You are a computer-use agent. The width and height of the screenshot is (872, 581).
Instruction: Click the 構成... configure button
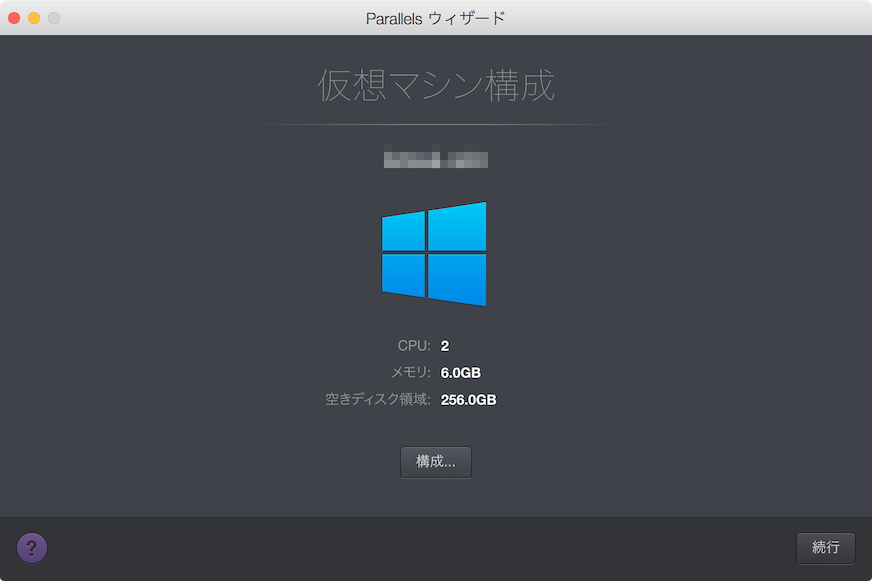click(436, 461)
